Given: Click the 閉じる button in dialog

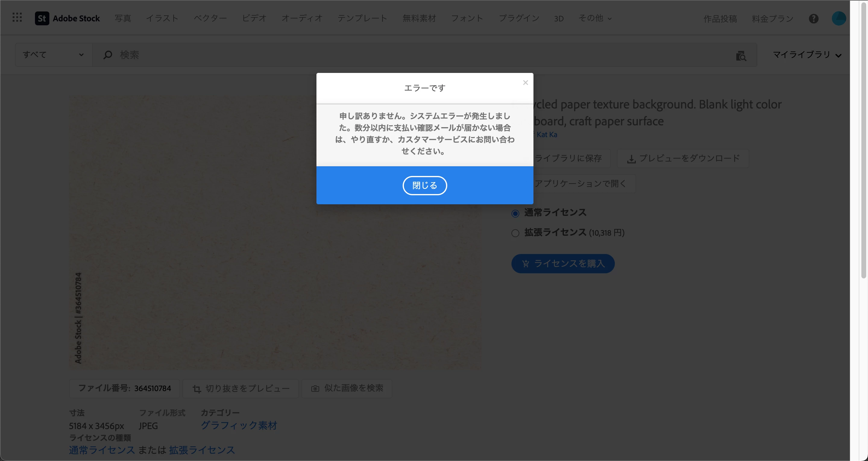Looking at the screenshot, I should tap(425, 185).
